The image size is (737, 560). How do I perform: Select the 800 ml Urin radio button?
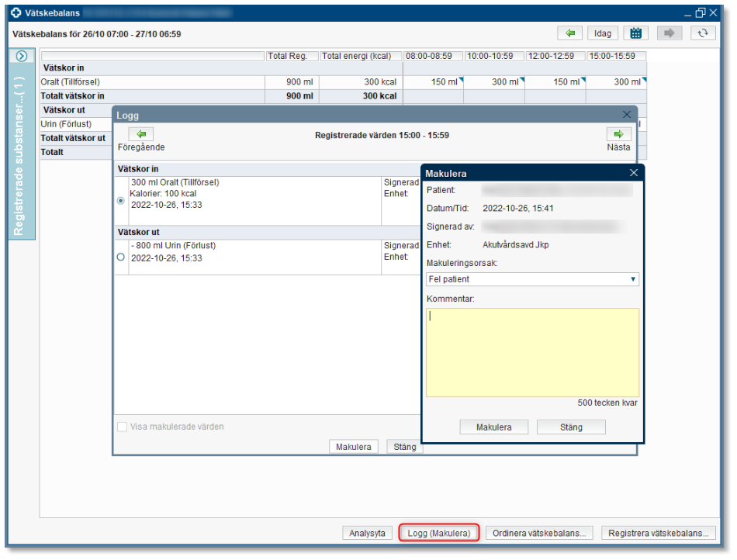[x=121, y=257]
